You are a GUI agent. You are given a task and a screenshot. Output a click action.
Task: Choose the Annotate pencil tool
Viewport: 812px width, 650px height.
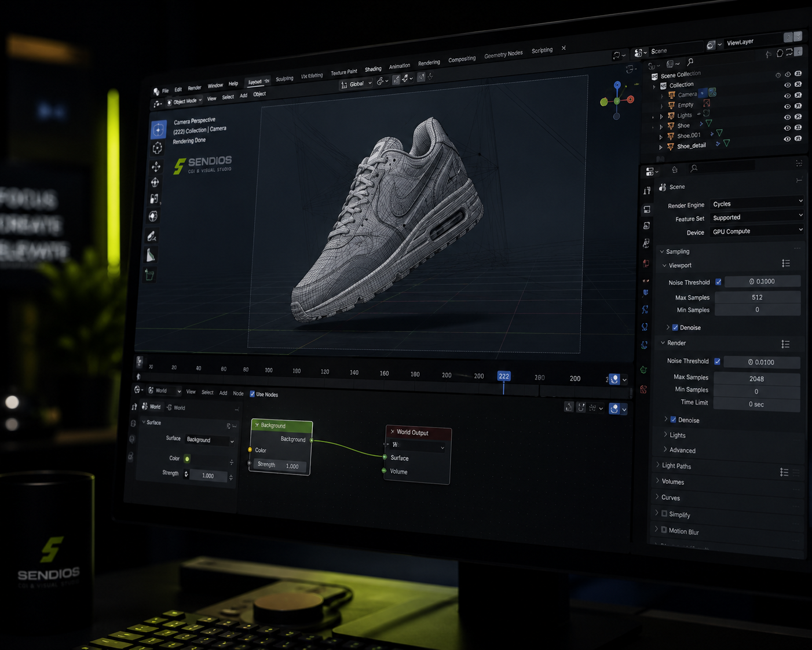tap(152, 236)
